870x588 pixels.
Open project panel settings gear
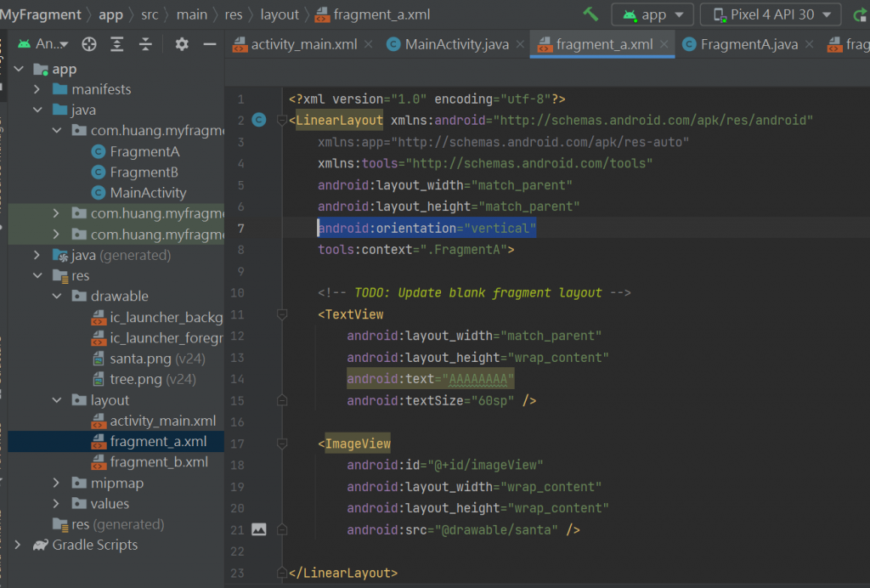point(182,44)
